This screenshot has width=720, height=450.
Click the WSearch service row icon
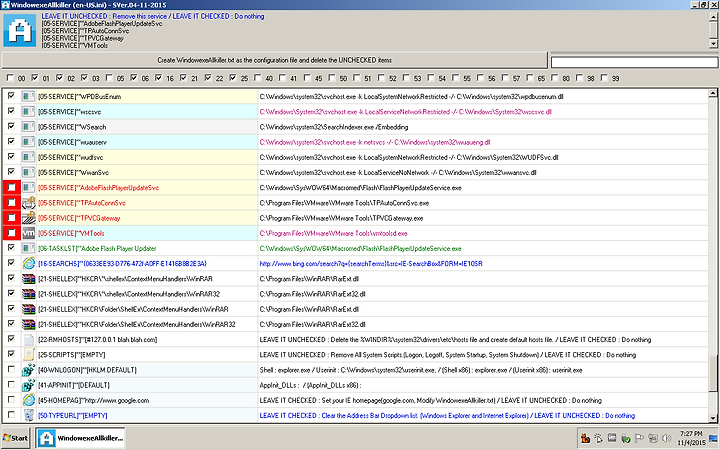click(28, 127)
